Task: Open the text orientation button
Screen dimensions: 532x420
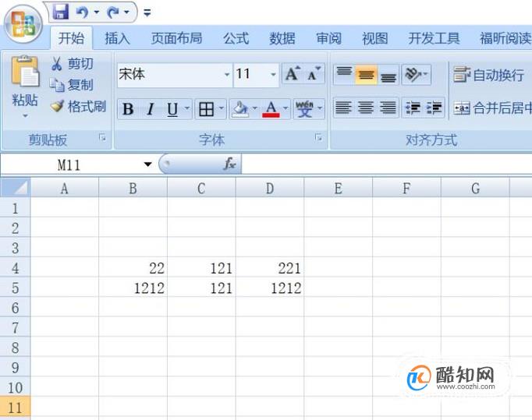Action: (x=417, y=74)
